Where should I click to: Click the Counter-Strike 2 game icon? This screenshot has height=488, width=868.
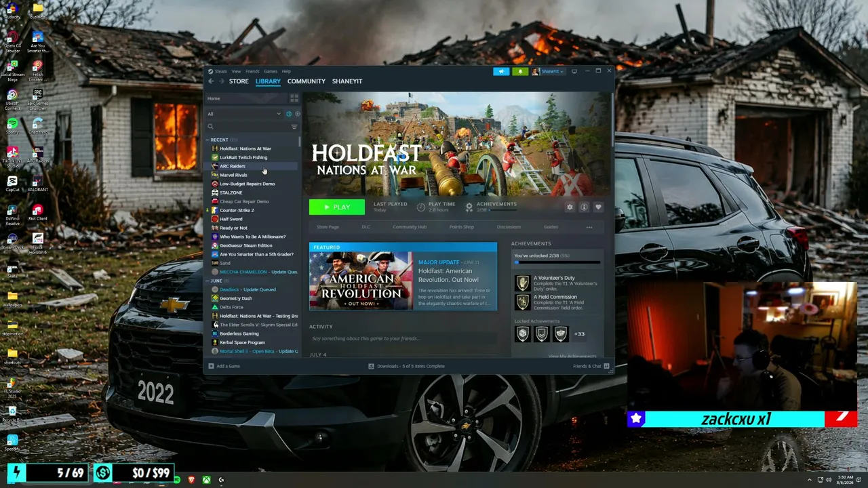[x=215, y=210]
